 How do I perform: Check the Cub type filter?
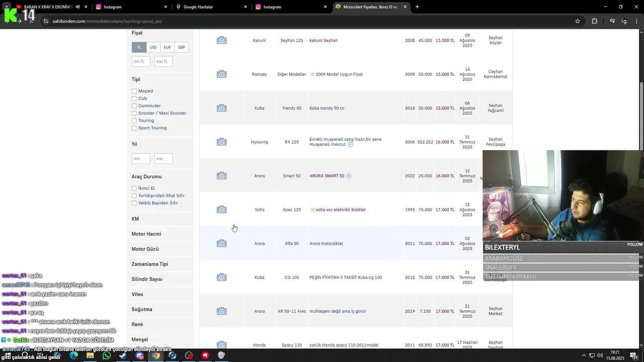pyautogui.click(x=134, y=99)
